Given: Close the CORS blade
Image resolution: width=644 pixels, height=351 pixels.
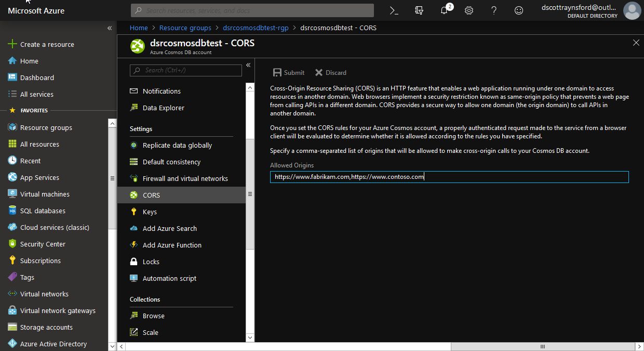Looking at the screenshot, I should pos(636,43).
